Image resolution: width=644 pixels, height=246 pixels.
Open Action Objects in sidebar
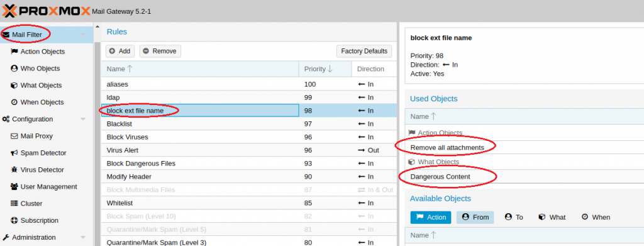click(x=43, y=52)
